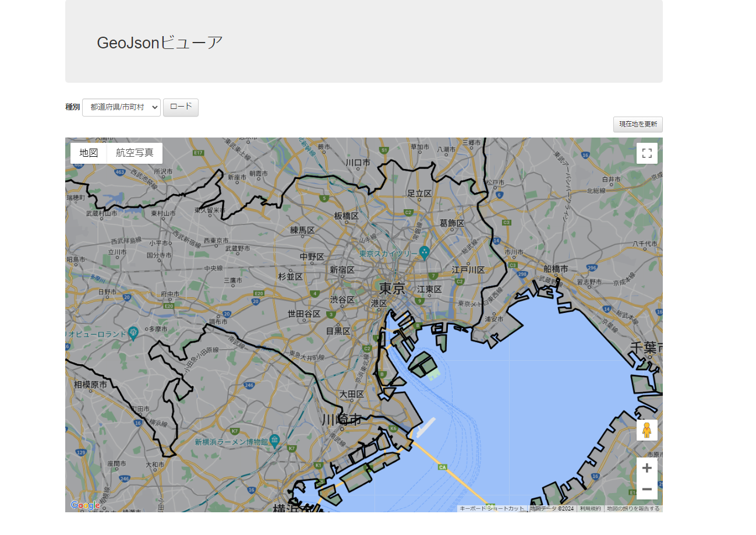Open the 利用規約 link

click(590, 509)
